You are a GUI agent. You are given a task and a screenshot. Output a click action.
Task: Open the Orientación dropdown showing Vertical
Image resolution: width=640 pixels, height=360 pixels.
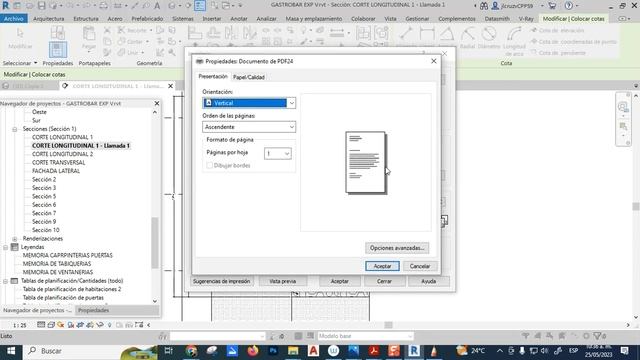pyautogui.click(x=249, y=103)
